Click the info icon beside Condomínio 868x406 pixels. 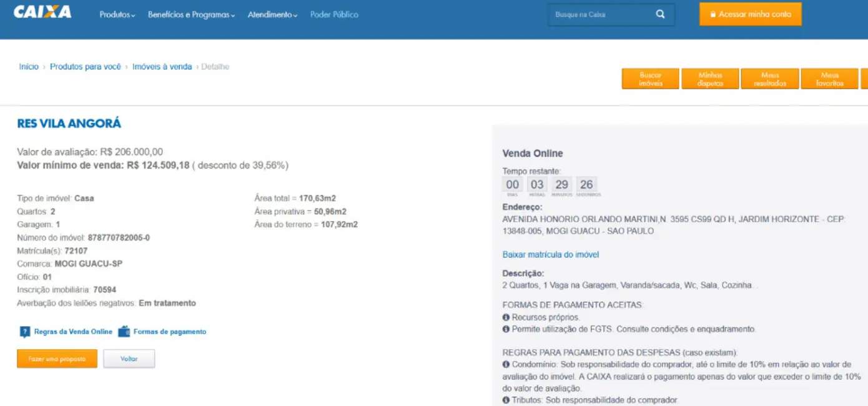[506, 364]
